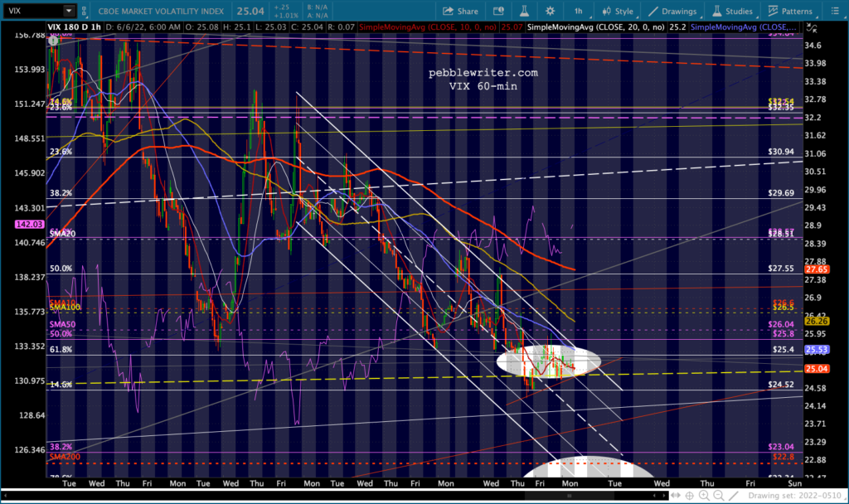Open chart settings gear icon

point(550,11)
